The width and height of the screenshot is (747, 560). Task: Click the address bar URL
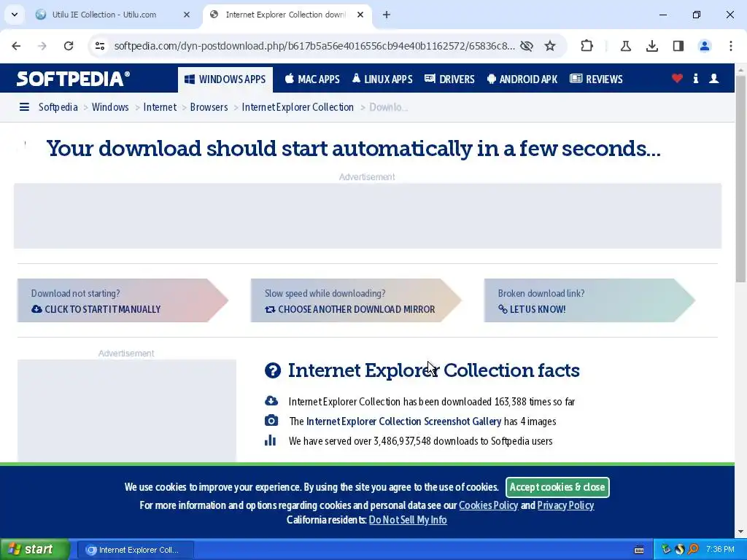click(x=314, y=46)
